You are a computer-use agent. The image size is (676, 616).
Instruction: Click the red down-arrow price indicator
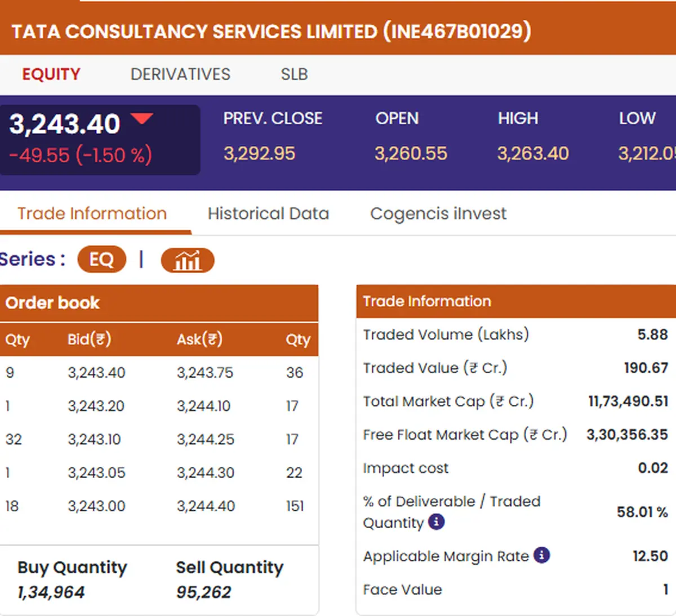tap(141, 118)
